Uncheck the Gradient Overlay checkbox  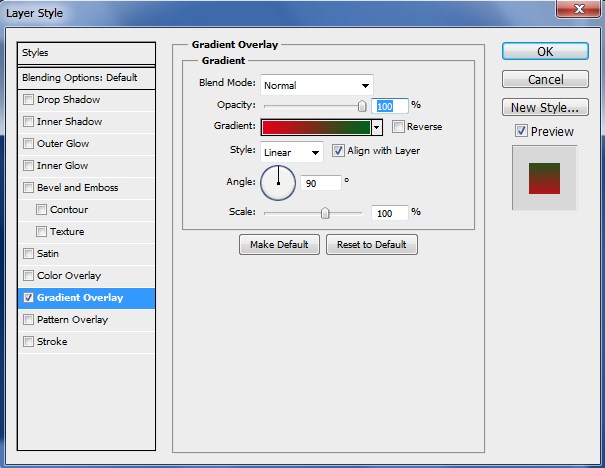(28, 297)
